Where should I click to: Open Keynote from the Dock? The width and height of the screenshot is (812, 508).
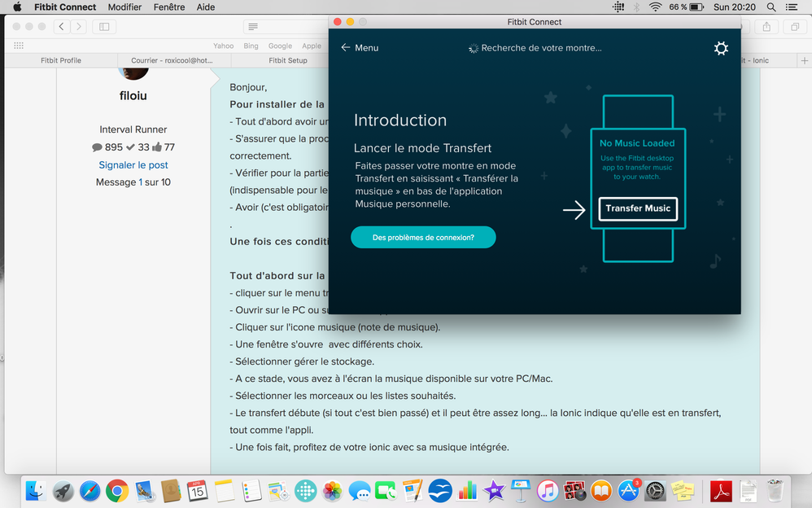click(x=521, y=490)
